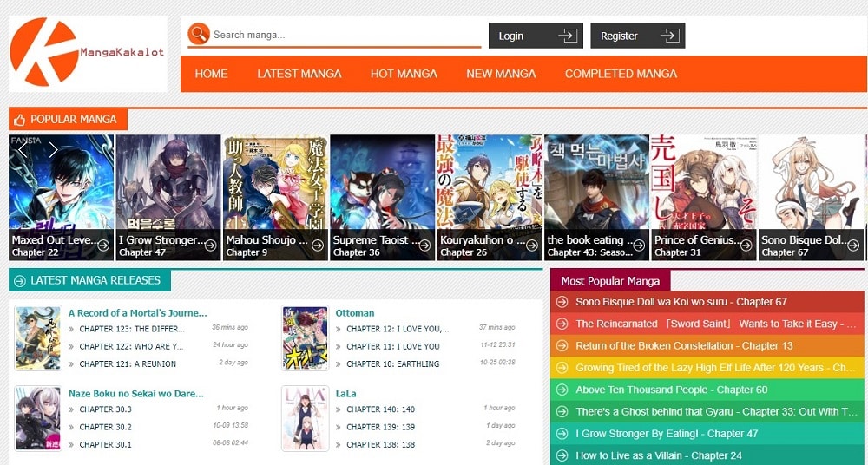Image resolution: width=868 pixels, height=465 pixels.
Task: Open A Record of a Mortal's Journey title
Action: pos(137,313)
